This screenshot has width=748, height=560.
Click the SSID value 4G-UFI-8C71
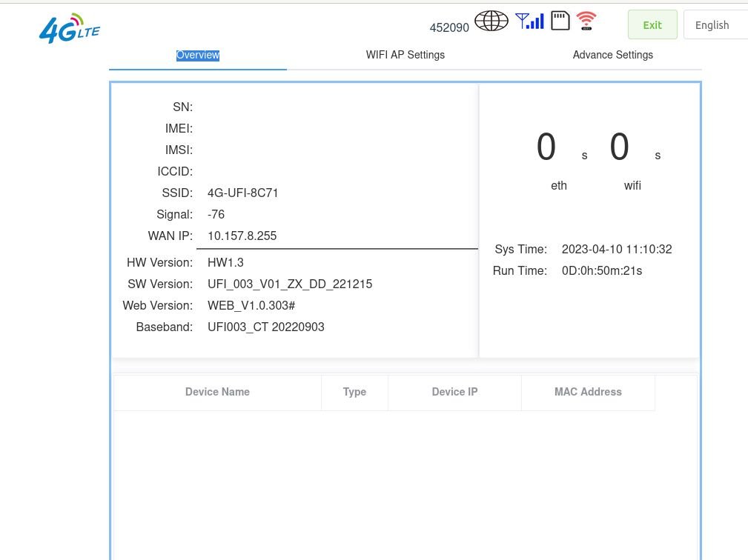243,193
